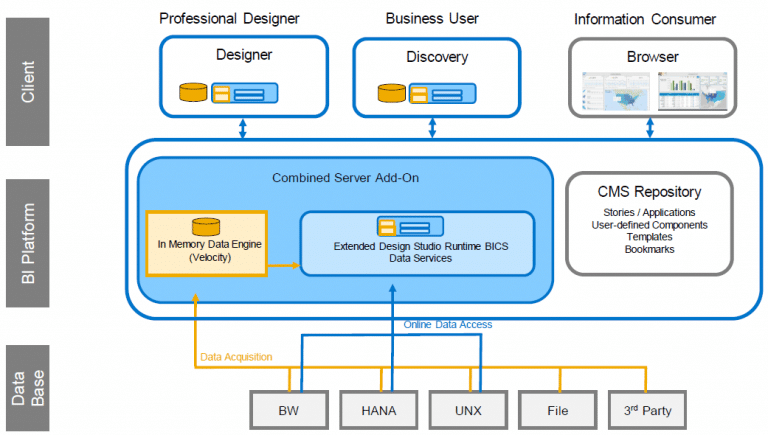
Task: Click the Designer title text
Action: [244, 55]
